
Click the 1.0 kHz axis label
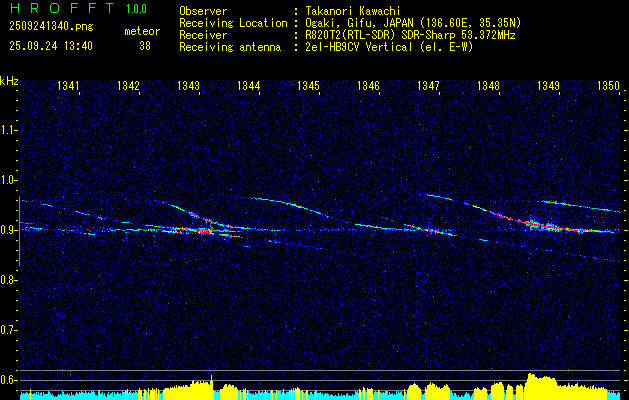coord(8,180)
